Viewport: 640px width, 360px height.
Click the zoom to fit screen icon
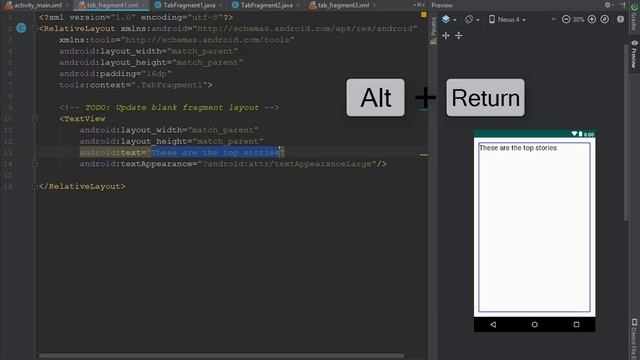coord(604,19)
